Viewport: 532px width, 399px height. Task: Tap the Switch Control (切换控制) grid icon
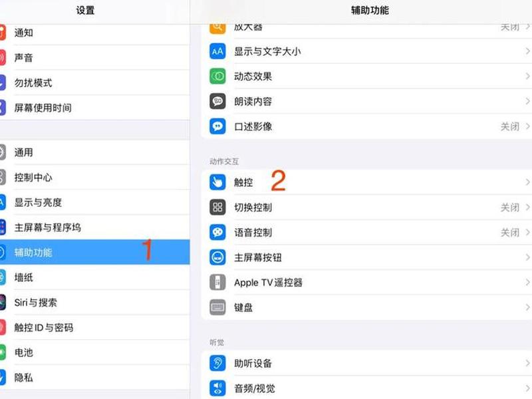tap(217, 207)
